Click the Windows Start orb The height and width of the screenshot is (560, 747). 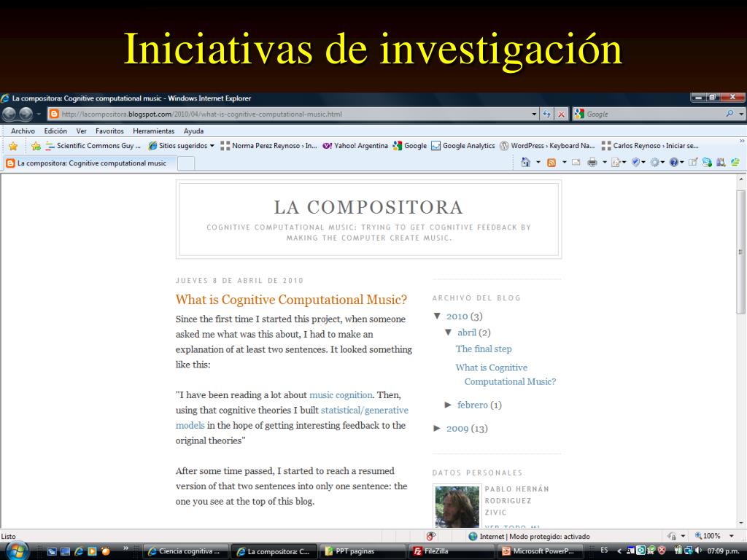click(x=18, y=551)
